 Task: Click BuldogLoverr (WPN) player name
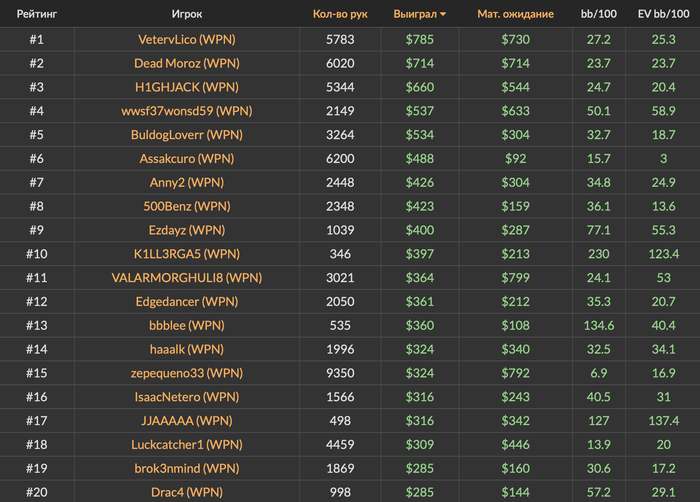tap(187, 134)
